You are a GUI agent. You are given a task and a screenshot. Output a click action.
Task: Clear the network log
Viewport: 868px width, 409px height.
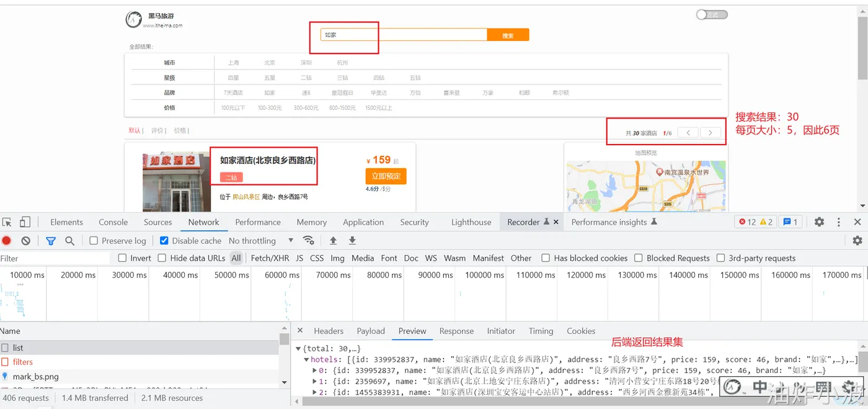click(x=25, y=241)
